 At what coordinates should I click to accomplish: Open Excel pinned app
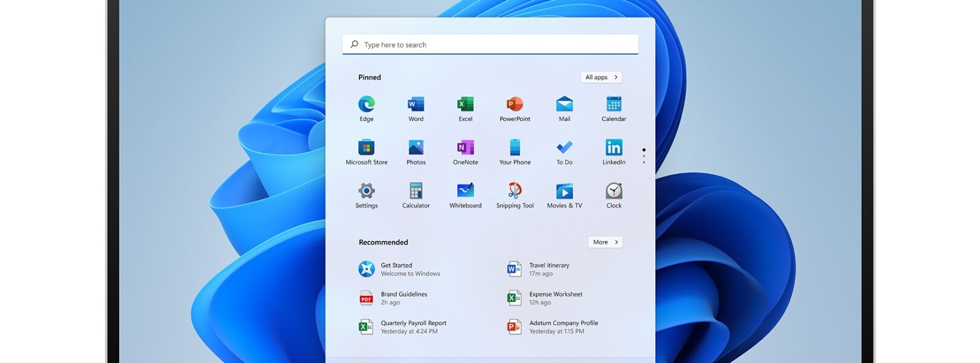pyautogui.click(x=465, y=108)
